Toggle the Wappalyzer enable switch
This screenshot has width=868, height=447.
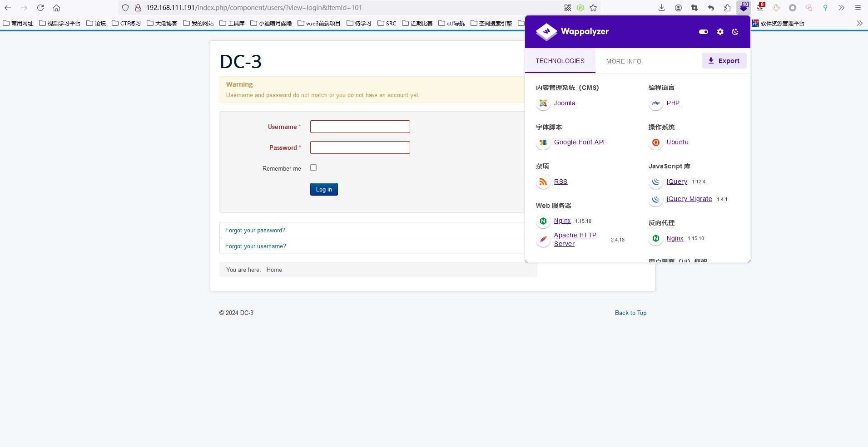click(703, 32)
